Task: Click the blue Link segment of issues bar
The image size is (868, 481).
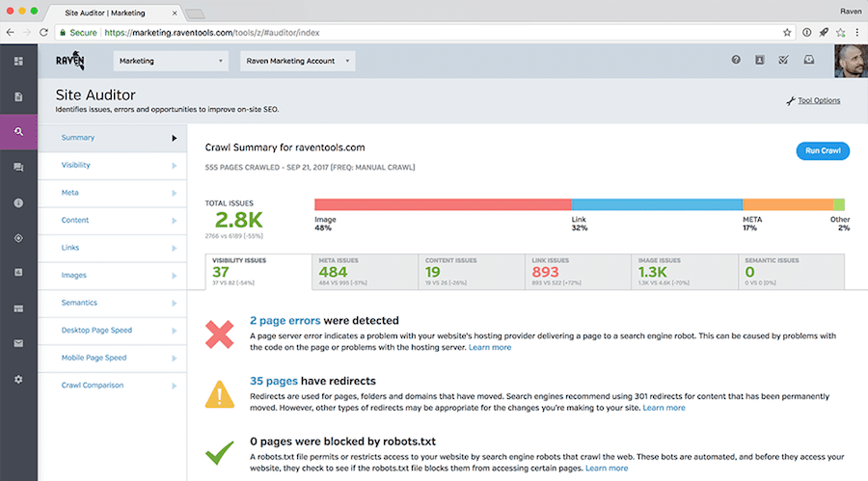Action: tap(657, 204)
